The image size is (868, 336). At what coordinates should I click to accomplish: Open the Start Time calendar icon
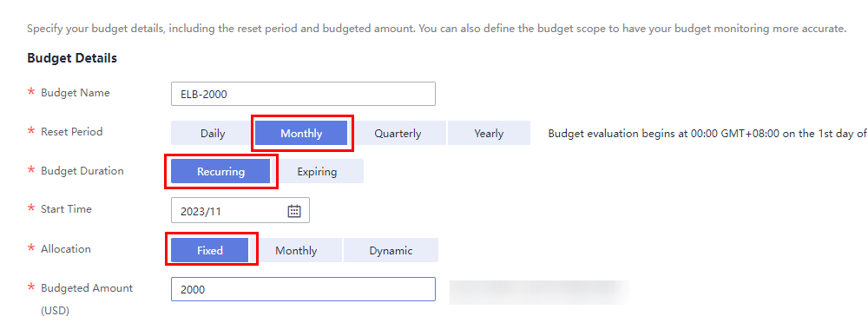pos(294,210)
